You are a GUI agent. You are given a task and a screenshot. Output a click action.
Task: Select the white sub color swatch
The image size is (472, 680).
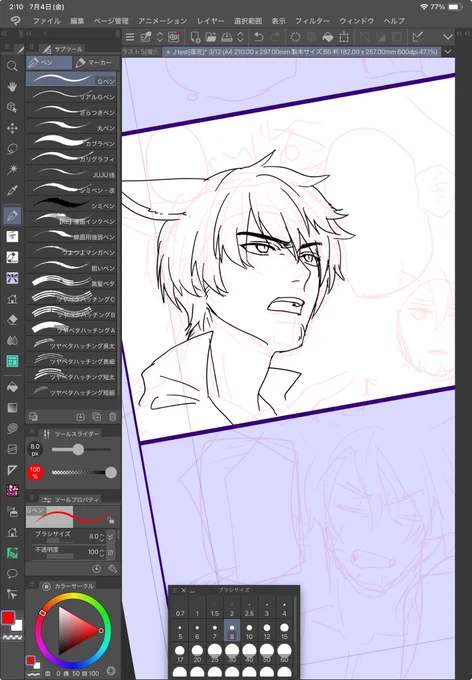[18, 626]
